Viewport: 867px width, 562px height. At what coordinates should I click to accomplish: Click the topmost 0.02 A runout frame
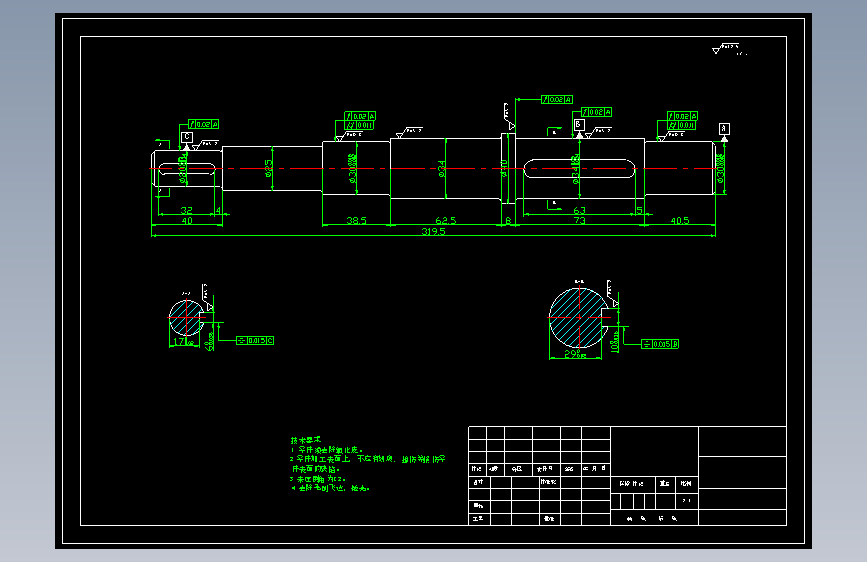pyautogui.click(x=557, y=100)
